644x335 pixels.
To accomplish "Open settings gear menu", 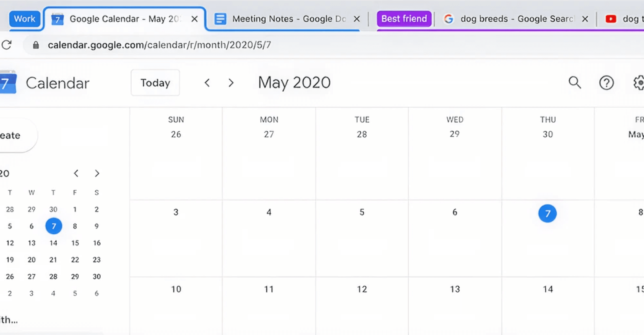I will pos(639,83).
